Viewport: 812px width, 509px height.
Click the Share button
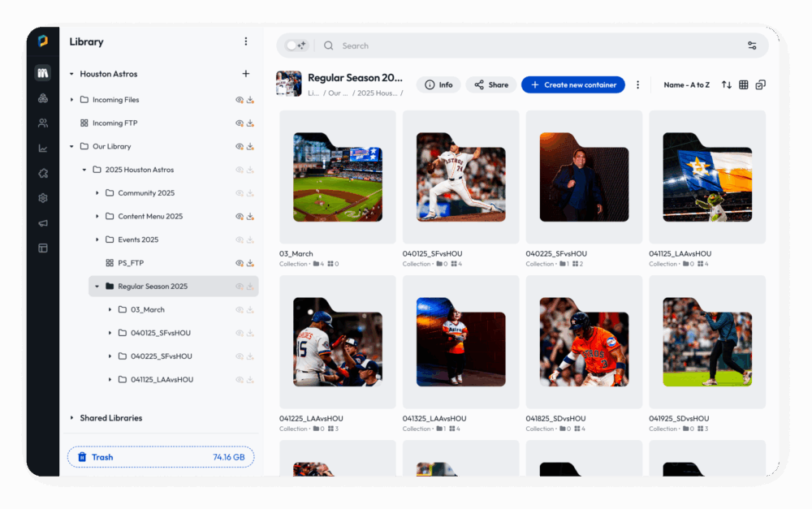click(491, 85)
